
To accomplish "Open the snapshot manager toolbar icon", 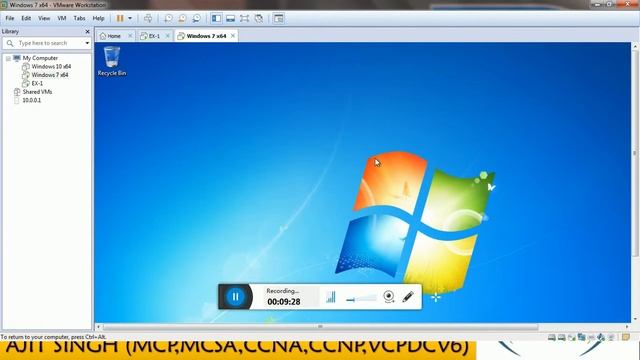I will pyautogui.click(x=196, y=18).
